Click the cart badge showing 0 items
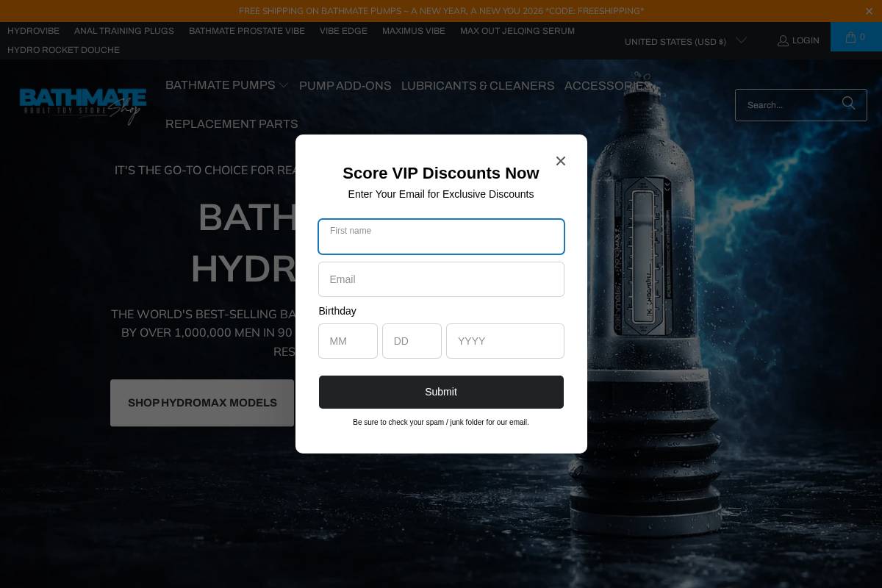 861,37
